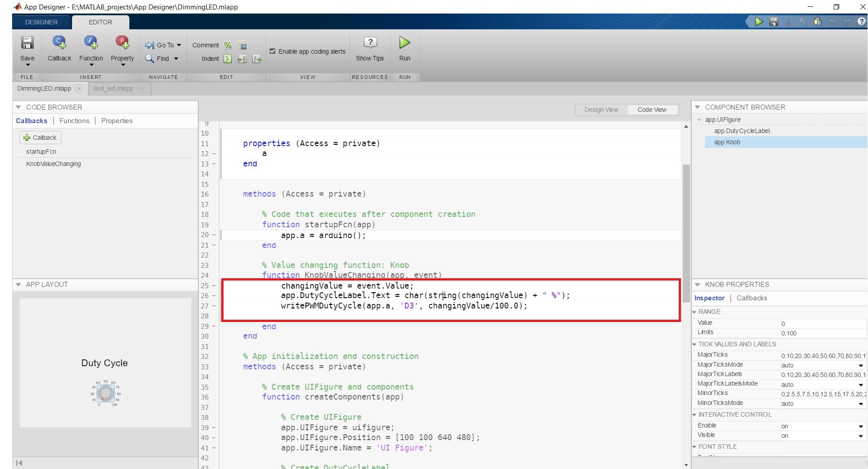Switch to Design View
The height and width of the screenshot is (469, 868).
point(601,110)
